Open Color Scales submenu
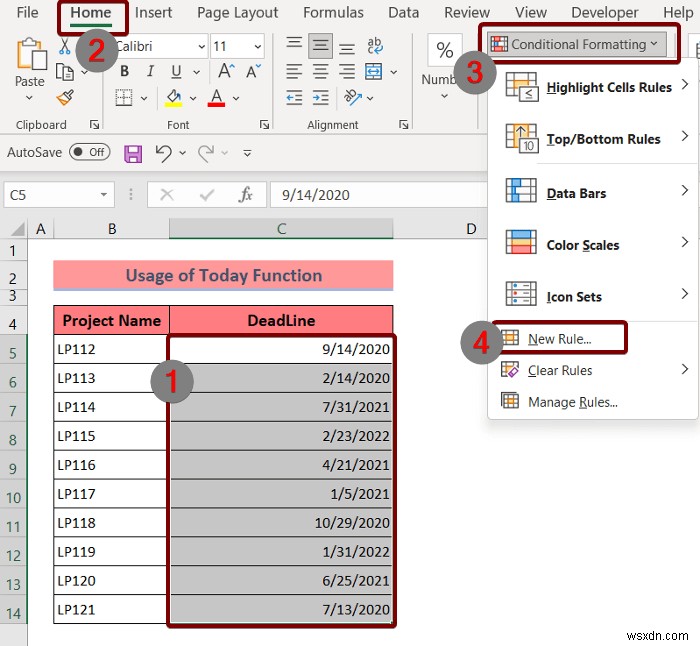 coord(594,245)
